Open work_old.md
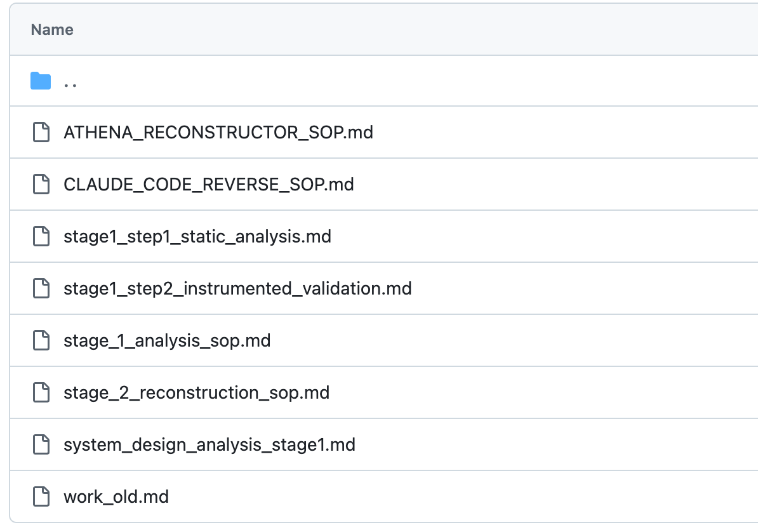This screenshot has height=532, width=758. click(116, 496)
